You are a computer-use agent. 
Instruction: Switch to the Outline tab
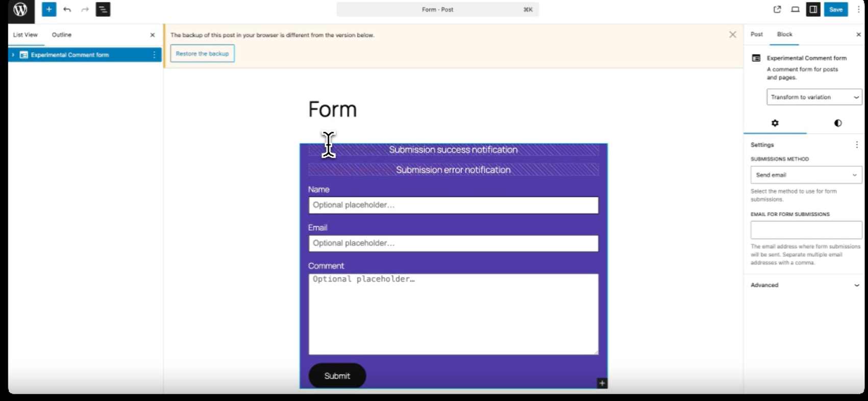coord(62,35)
